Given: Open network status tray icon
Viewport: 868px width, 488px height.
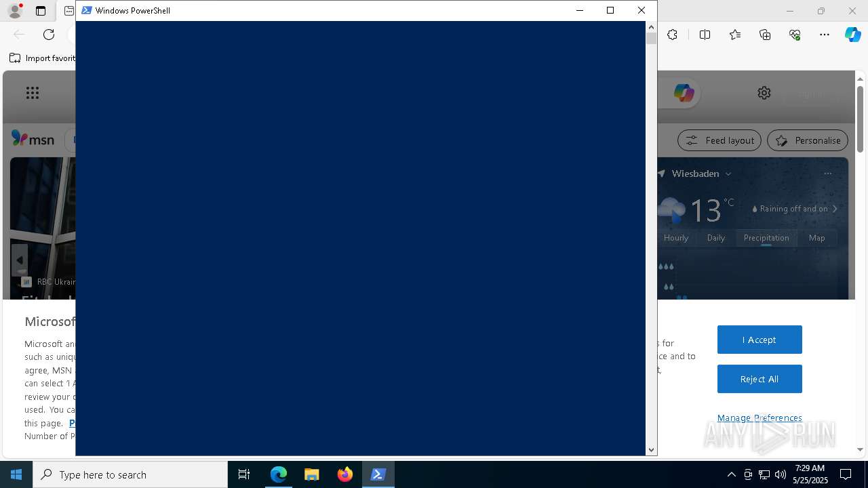Looking at the screenshot, I should click(x=764, y=474).
